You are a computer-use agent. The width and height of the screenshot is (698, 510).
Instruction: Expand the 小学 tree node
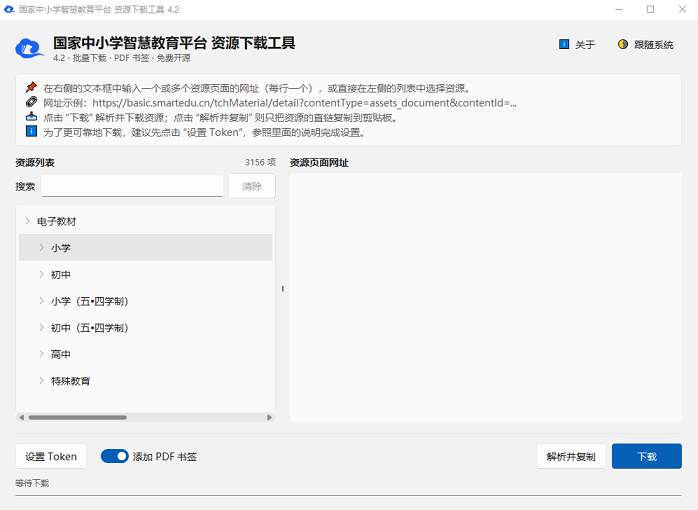pyautogui.click(x=41, y=247)
